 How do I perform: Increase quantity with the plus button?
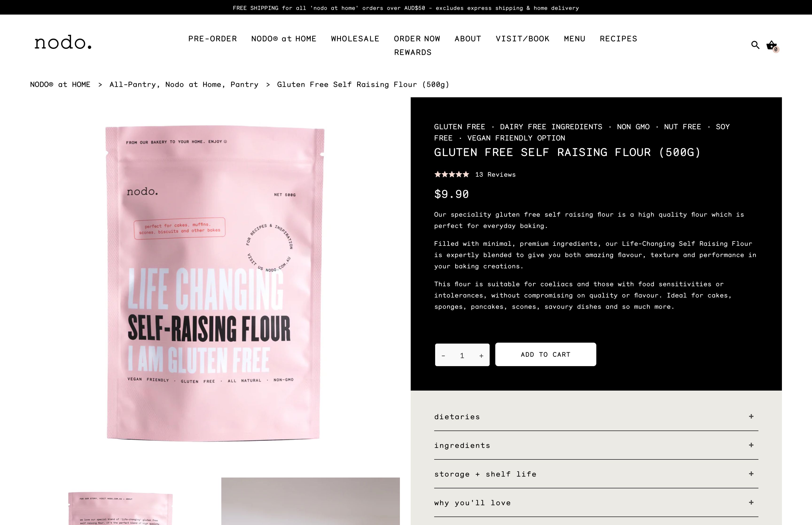coord(481,356)
